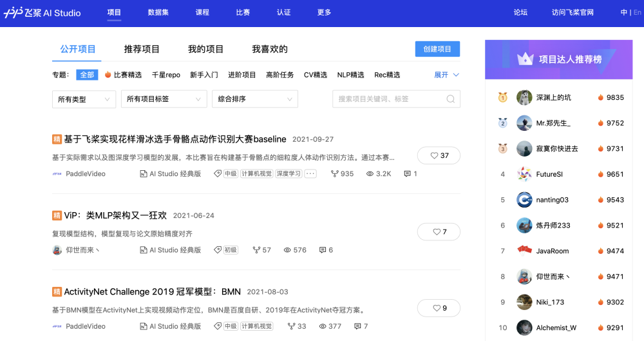
Task: Click views eye icon showing 377
Action: (323, 326)
